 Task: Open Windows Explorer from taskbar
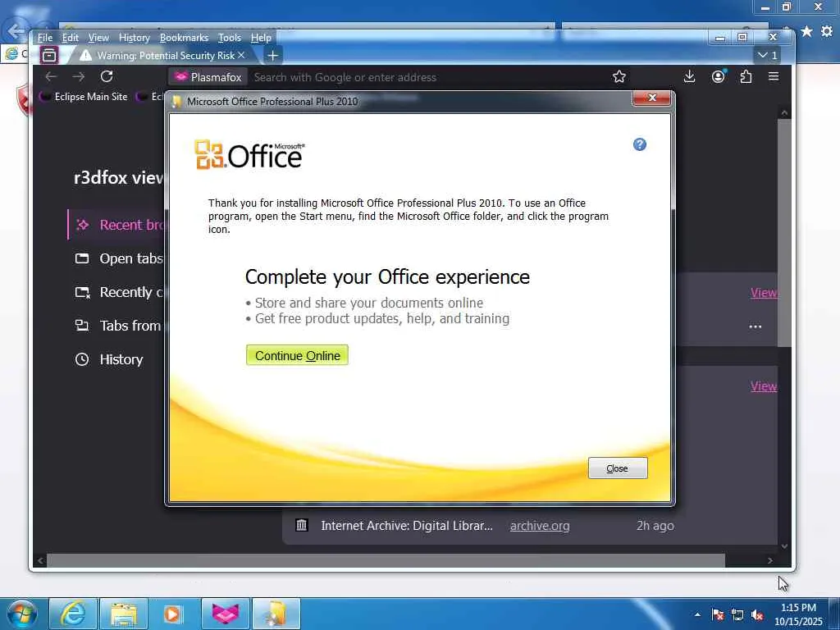[124, 614]
